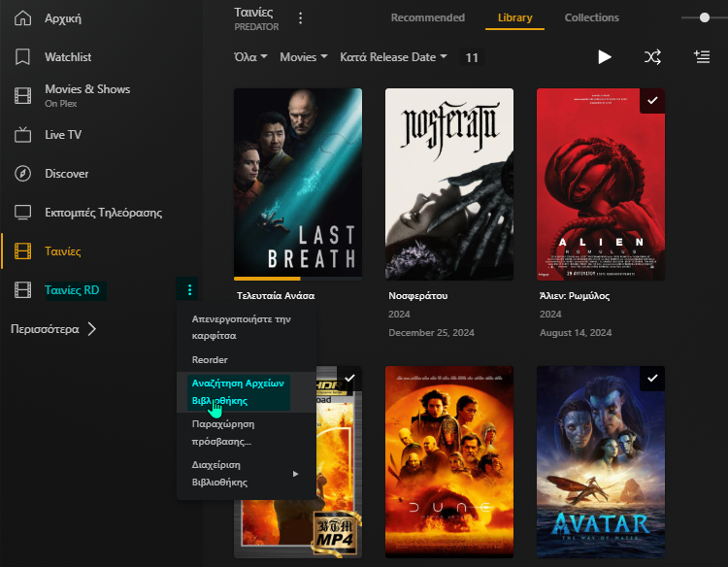
Task: Expand the Διαχείριση Βιβλιοθήκης submenu arrow
Action: [295, 474]
